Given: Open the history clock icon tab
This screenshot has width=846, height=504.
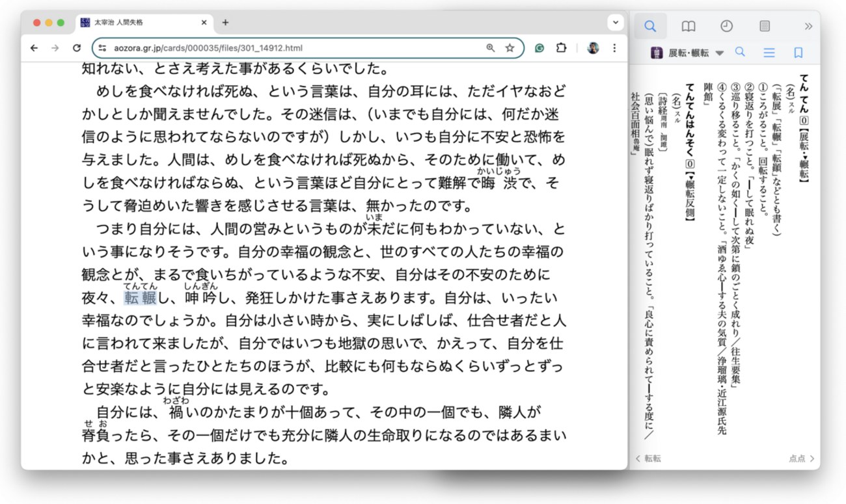Looking at the screenshot, I should [726, 27].
